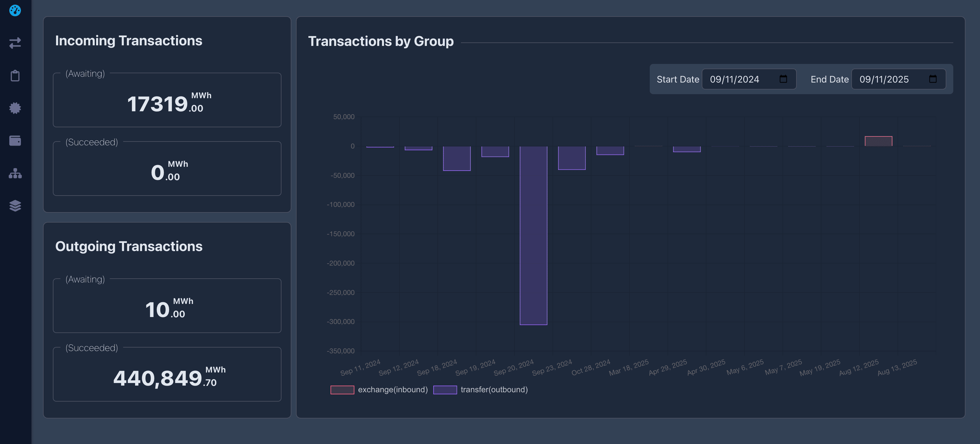The width and height of the screenshot is (980, 444).
Task: Select the outgoing Succeeded 440,849.70 MWh card
Action: tap(167, 374)
